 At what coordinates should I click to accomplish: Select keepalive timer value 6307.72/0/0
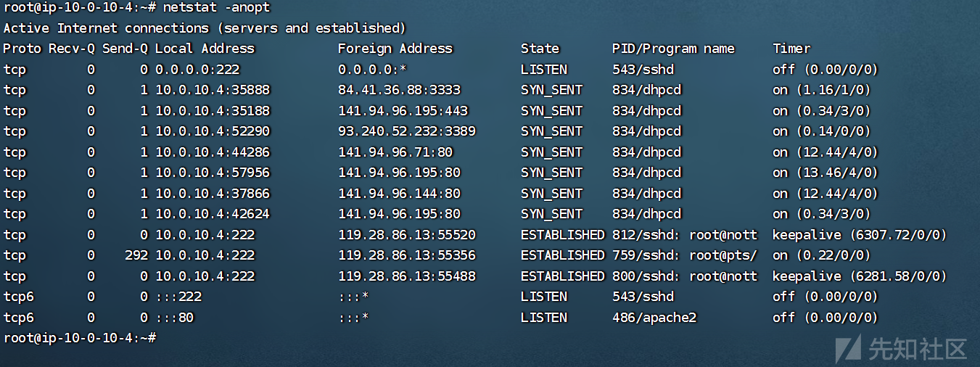click(860, 235)
